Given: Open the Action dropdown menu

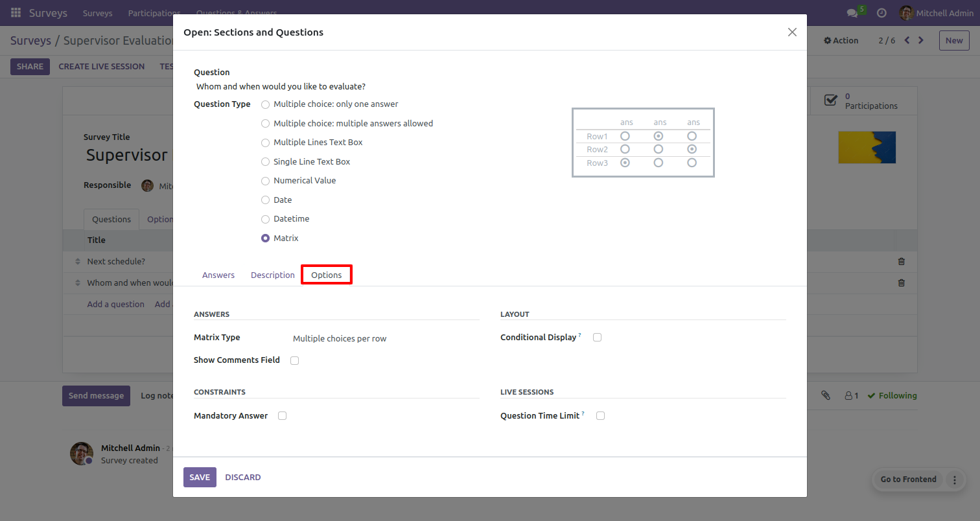Looking at the screenshot, I should (x=841, y=40).
